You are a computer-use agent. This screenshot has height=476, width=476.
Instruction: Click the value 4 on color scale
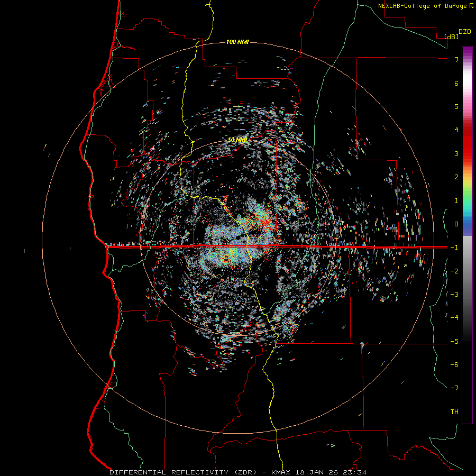pyautogui.click(x=456, y=130)
